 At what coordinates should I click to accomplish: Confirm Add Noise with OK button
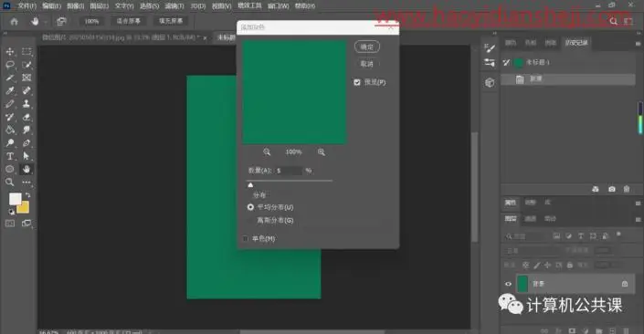pyautogui.click(x=367, y=47)
